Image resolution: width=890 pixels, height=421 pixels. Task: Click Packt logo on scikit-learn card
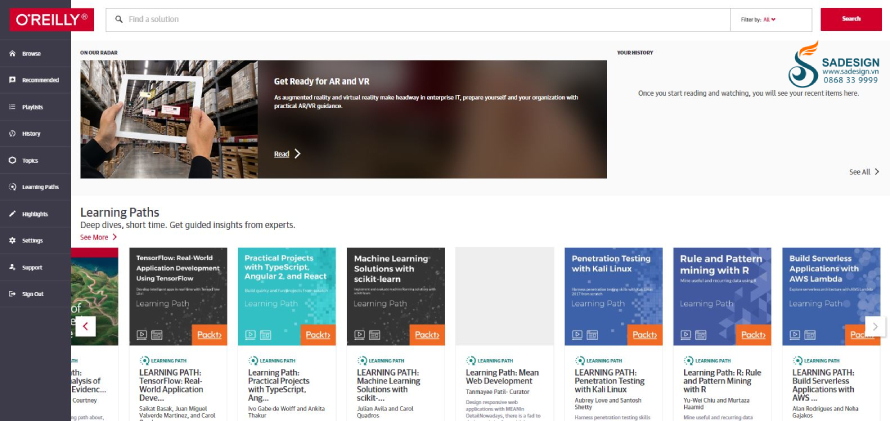pyautogui.click(x=427, y=335)
